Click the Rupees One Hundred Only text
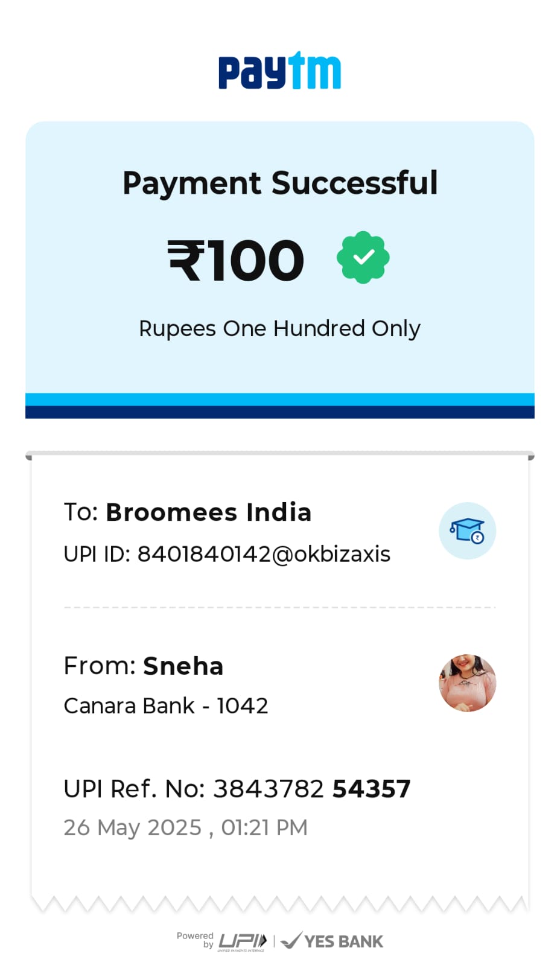This screenshot has width=560, height=965. tap(279, 329)
